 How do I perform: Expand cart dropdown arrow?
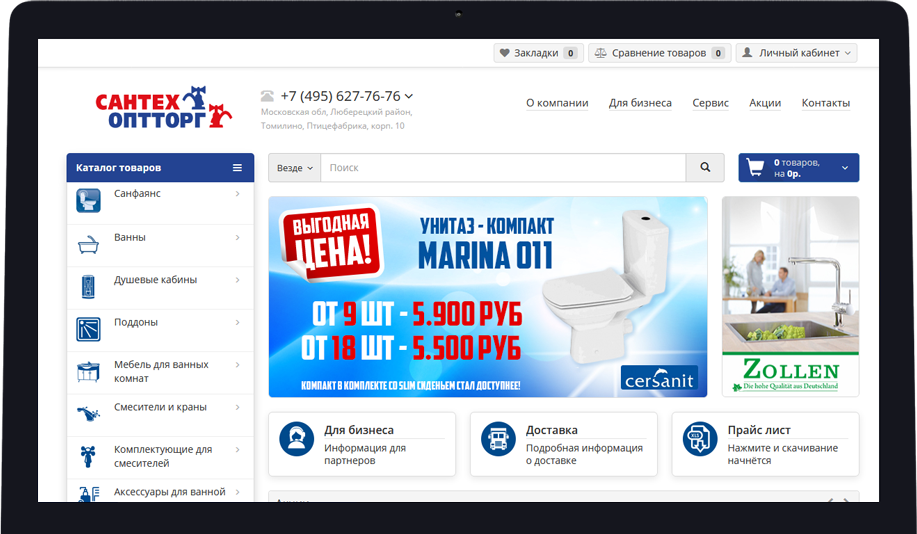coord(844,168)
